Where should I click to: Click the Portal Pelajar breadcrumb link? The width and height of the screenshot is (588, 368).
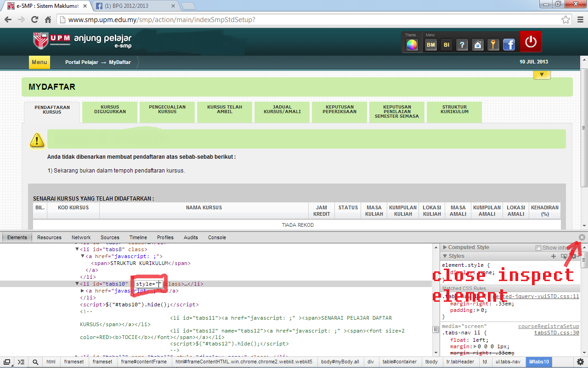(x=82, y=62)
